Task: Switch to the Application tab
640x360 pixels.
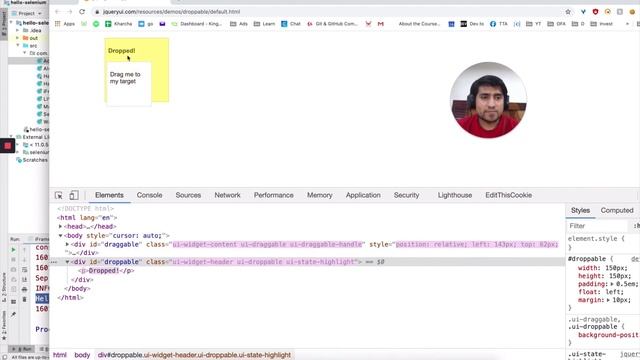Action: tap(363, 195)
